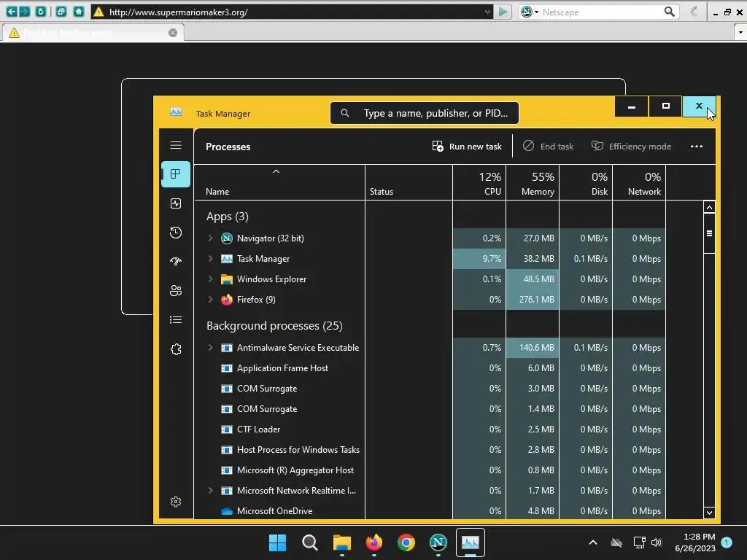Open Task Manager hamburger navigation menu
The width and height of the screenshot is (747, 560).
coord(176,145)
